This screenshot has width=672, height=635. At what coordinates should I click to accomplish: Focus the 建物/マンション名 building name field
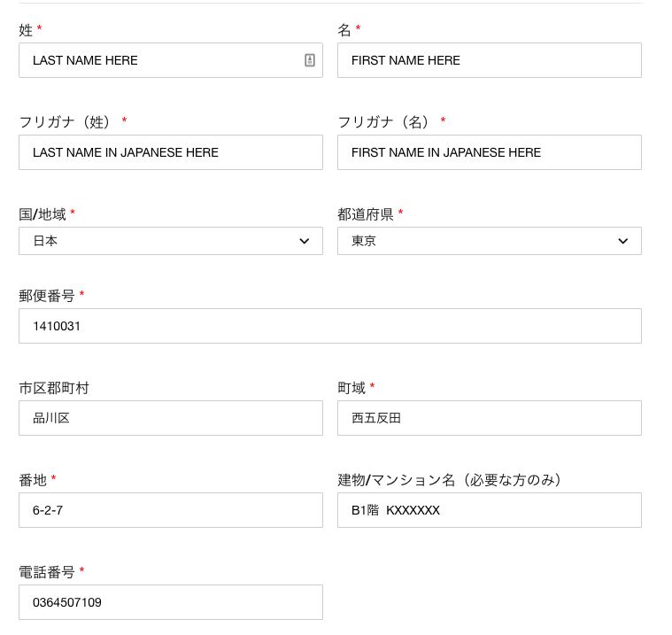(490, 510)
